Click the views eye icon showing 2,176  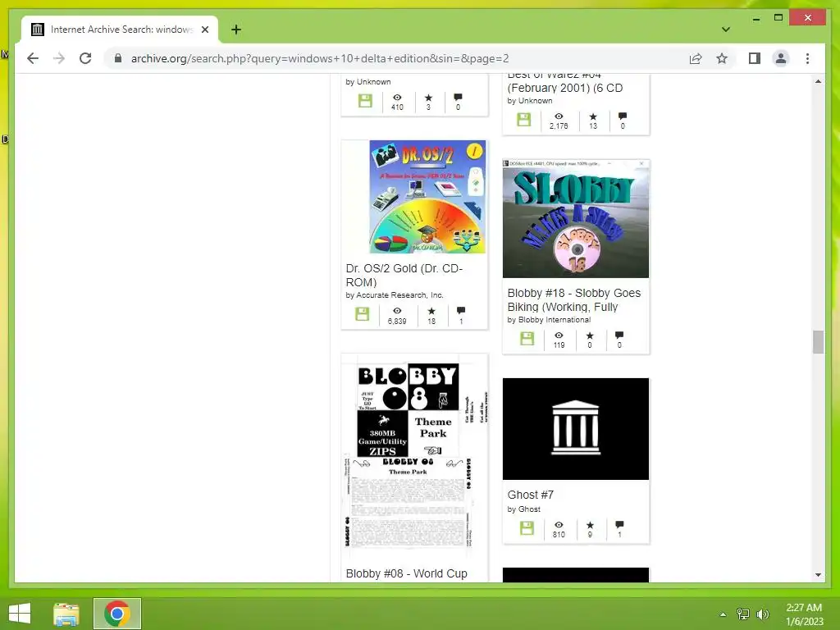coord(559,116)
